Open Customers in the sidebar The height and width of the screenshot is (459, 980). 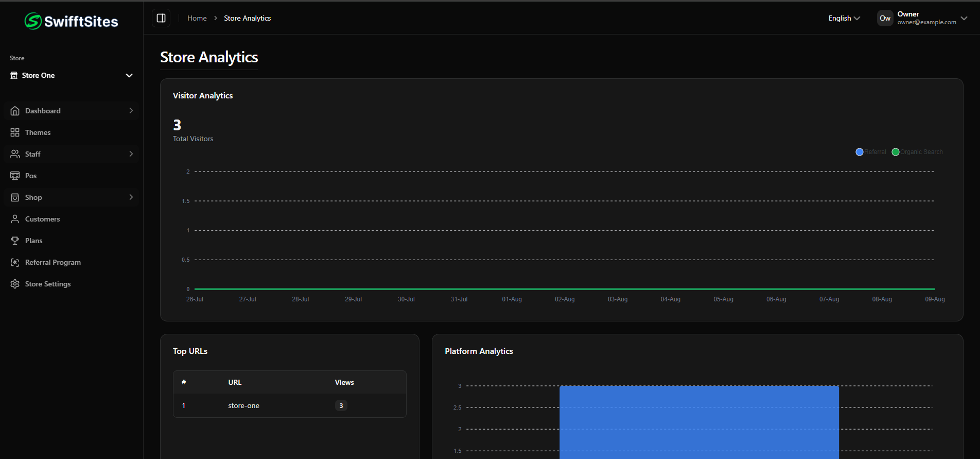42,219
